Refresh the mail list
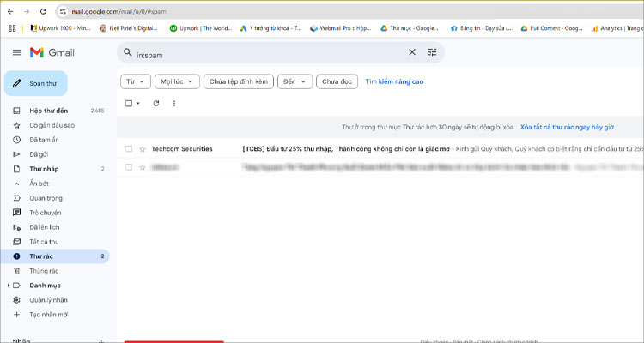Viewport: 644px width, 343px height. click(x=156, y=104)
